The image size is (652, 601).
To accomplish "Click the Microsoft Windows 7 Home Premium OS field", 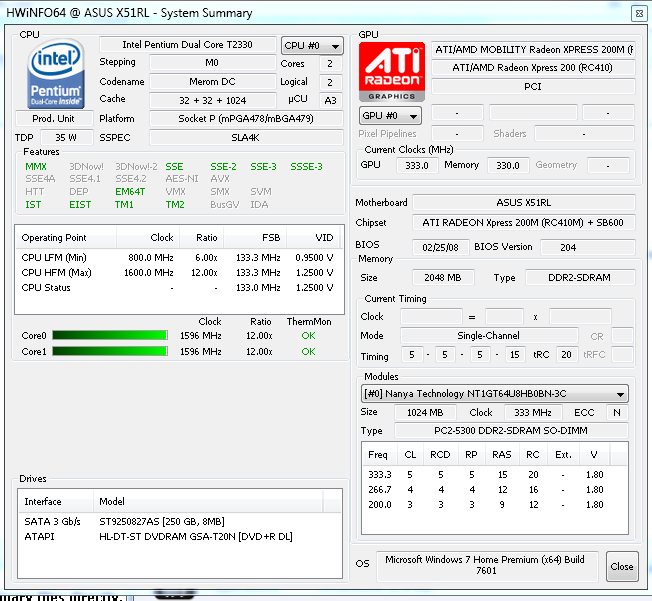I will pos(487,565).
